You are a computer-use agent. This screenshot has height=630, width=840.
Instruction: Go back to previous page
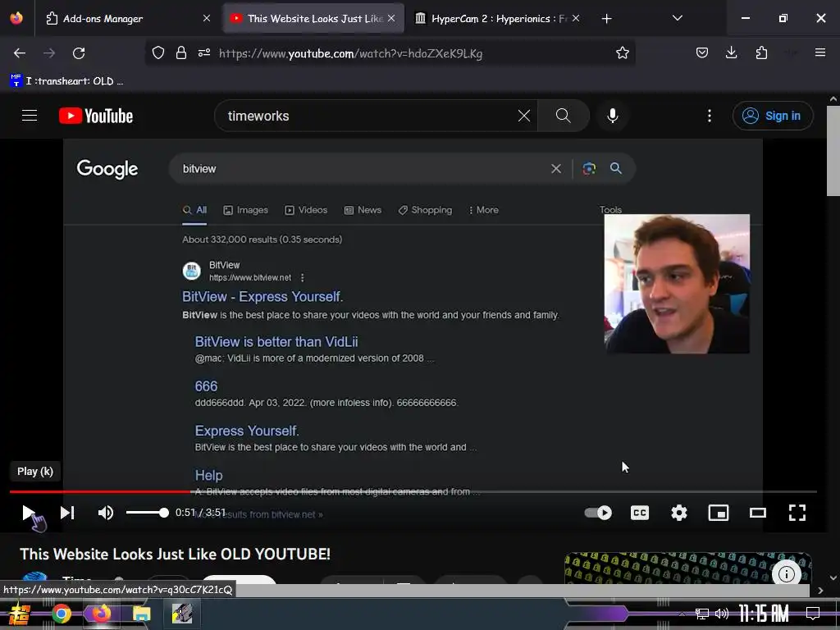coord(20,53)
